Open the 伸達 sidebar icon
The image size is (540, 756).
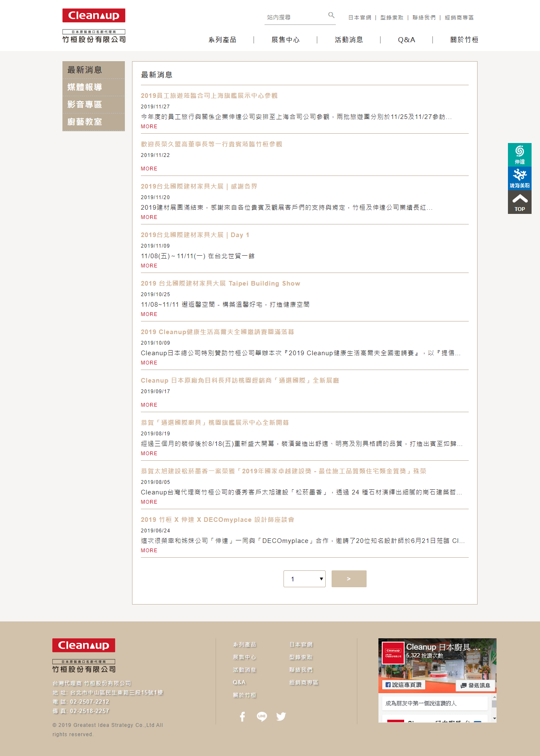(x=520, y=155)
